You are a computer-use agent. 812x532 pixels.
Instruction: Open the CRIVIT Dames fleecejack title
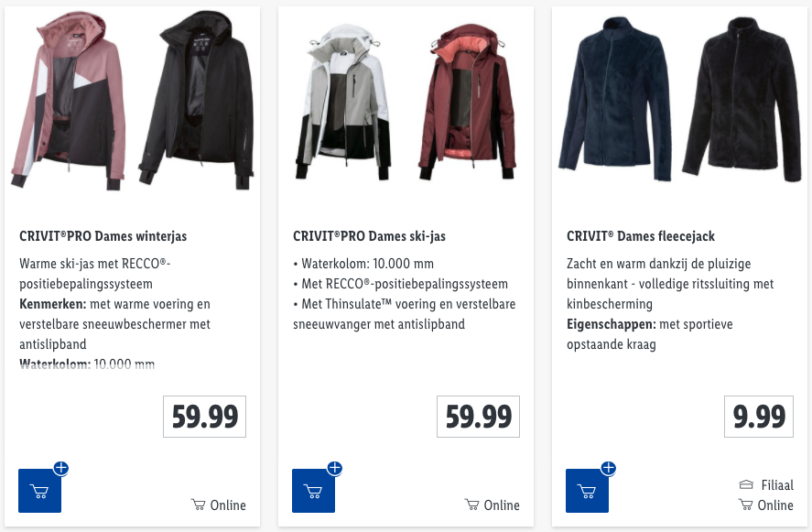pyautogui.click(x=641, y=236)
